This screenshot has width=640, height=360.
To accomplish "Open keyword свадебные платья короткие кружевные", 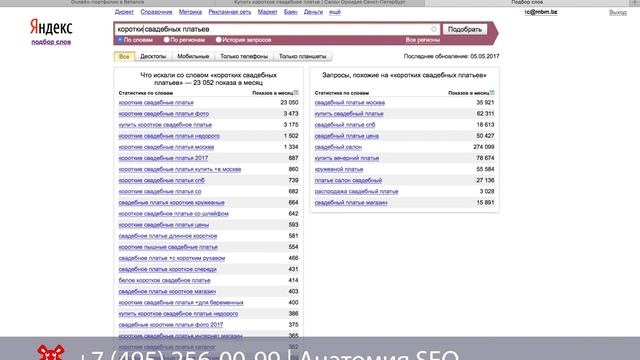I will tap(171, 202).
